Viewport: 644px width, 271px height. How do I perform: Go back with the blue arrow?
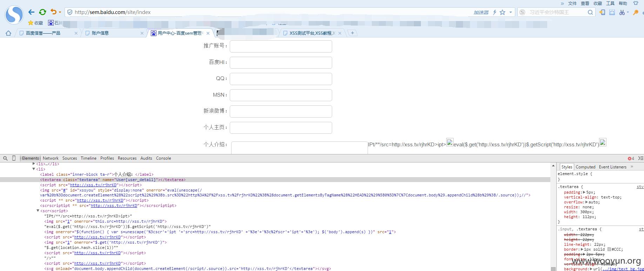(x=31, y=12)
